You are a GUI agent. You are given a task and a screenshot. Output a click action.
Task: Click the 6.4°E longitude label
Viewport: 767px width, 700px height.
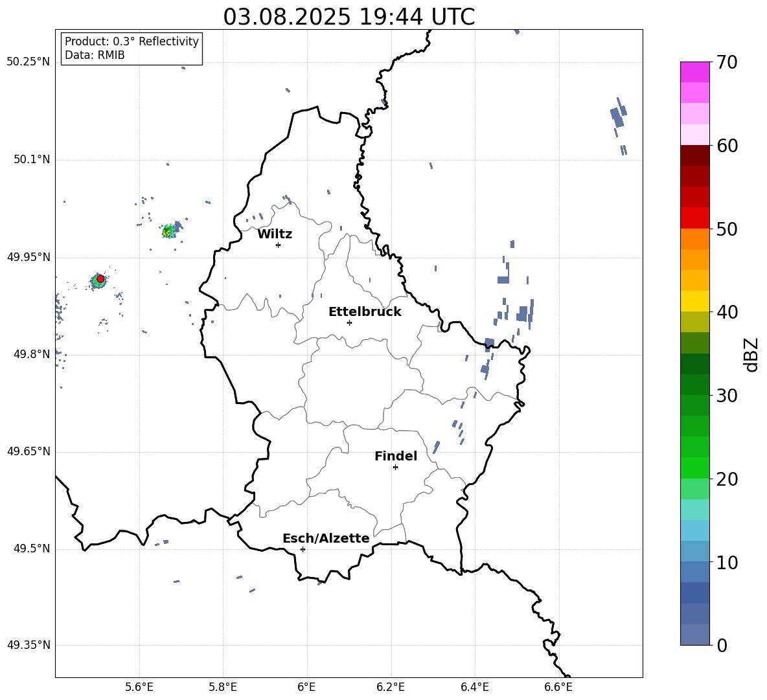474,687
